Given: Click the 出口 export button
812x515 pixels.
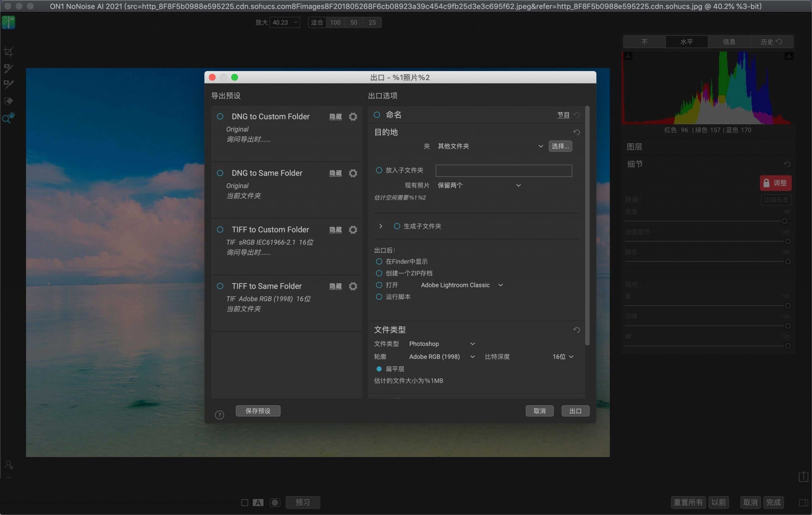Looking at the screenshot, I should pos(575,411).
